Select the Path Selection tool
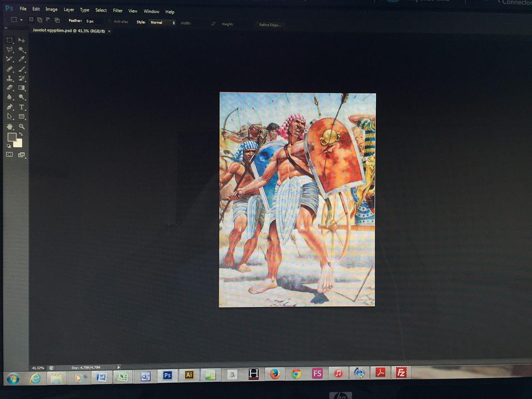 tap(10, 117)
